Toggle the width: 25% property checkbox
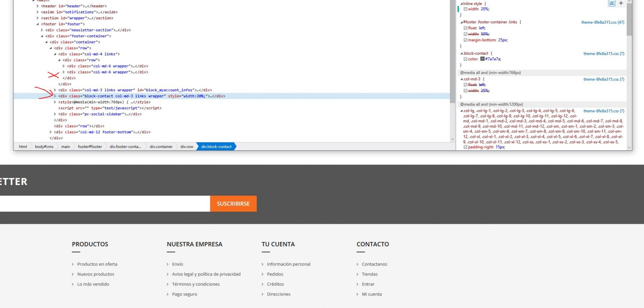Image resolution: width=644 pixels, height=308 pixels. pyautogui.click(x=465, y=91)
